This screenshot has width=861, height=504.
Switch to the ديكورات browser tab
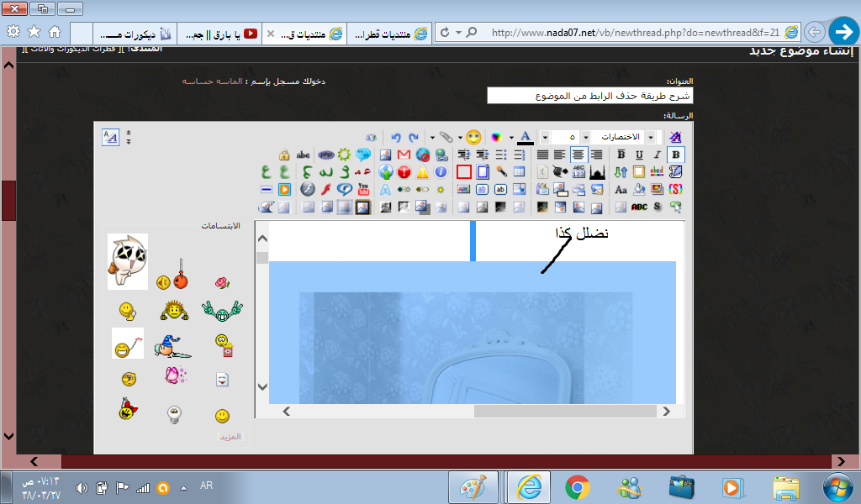tap(135, 34)
